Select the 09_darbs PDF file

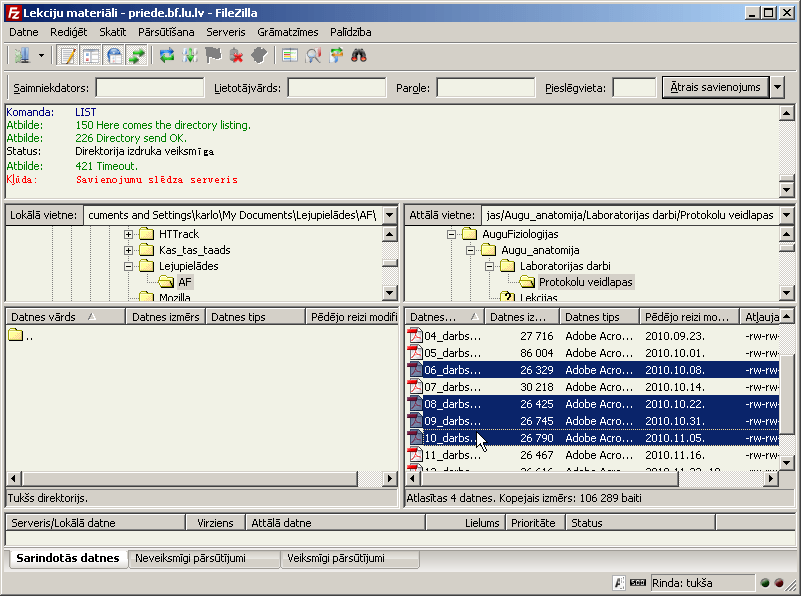pos(593,421)
